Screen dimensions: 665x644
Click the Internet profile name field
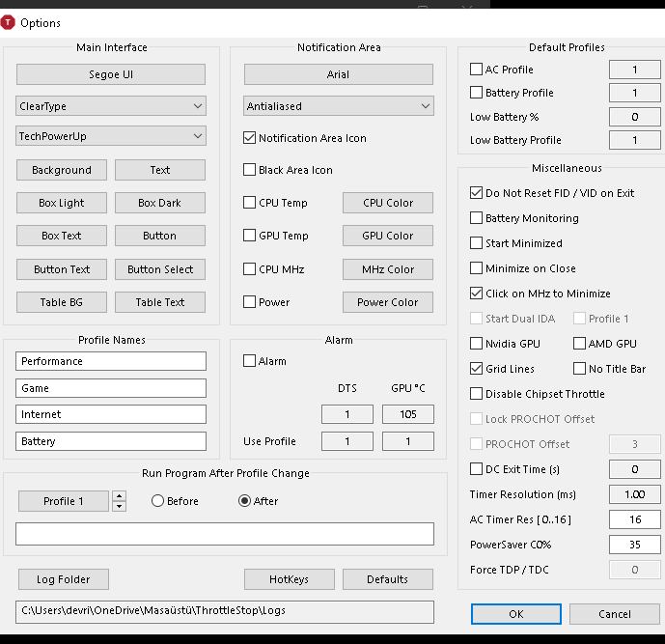111,414
